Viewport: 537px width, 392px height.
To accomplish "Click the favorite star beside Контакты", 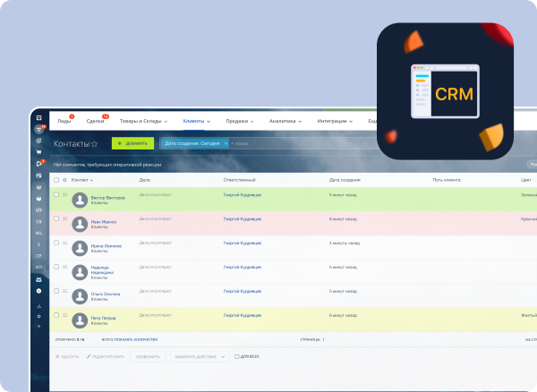I will click(95, 144).
